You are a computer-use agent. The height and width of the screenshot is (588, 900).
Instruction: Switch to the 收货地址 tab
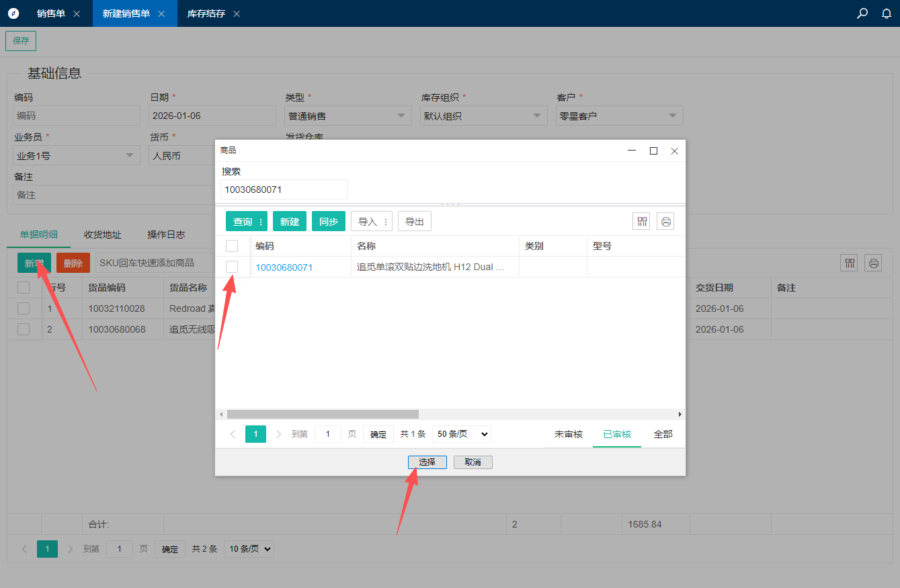click(102, 235)
